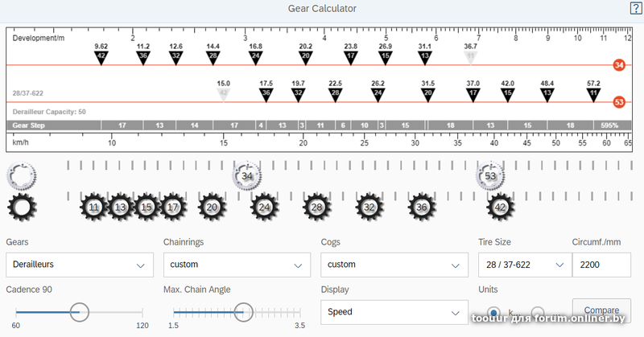Click the 28-tooth cog icon

317,207
